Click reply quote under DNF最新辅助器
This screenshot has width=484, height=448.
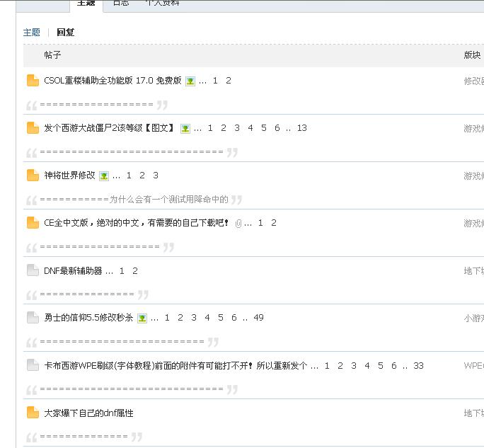pos(87,294)
